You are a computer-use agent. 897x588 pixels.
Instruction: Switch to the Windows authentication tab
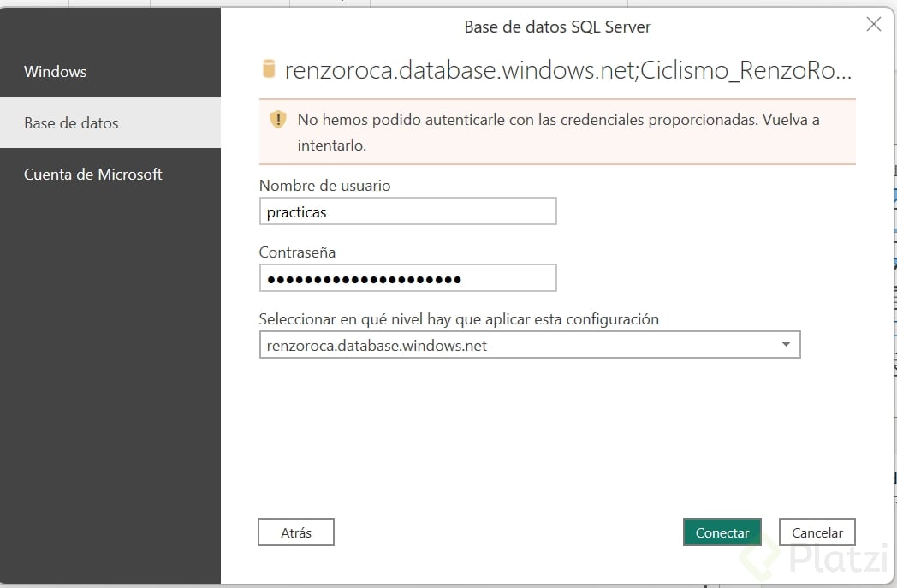click(56, 72)
